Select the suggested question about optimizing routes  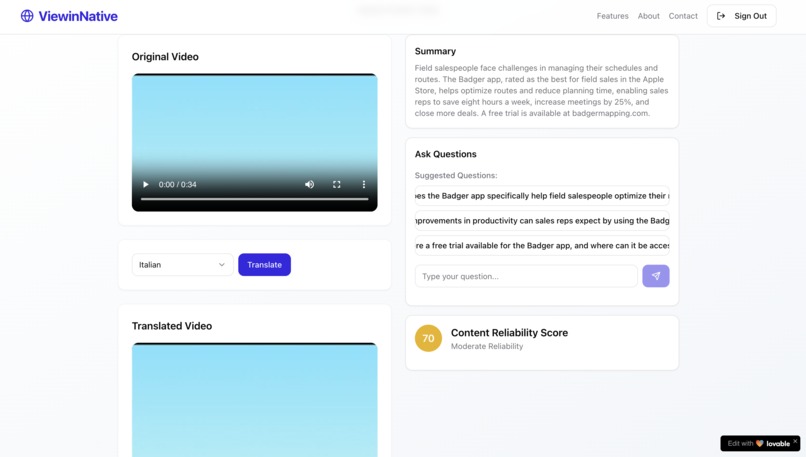(x=542, y=196)
